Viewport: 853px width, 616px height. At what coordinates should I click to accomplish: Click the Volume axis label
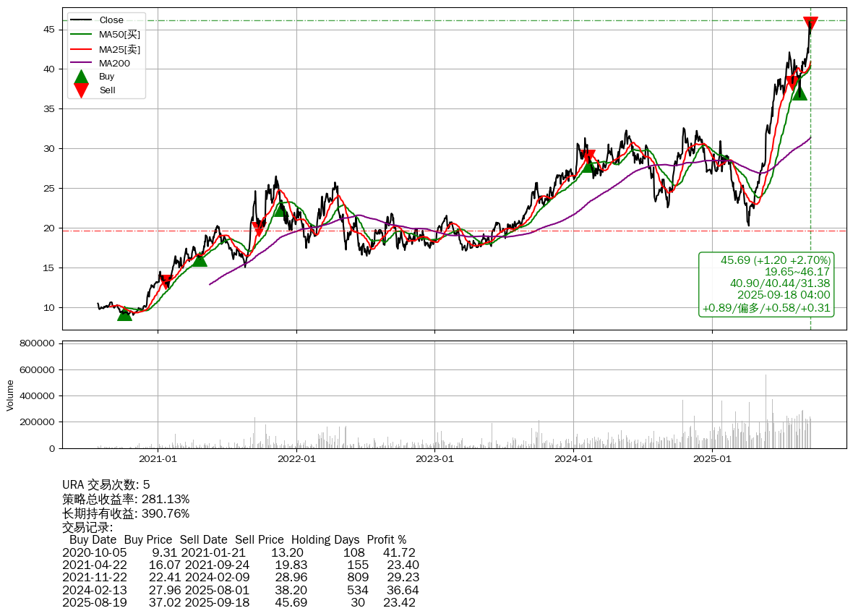[10, 395]
